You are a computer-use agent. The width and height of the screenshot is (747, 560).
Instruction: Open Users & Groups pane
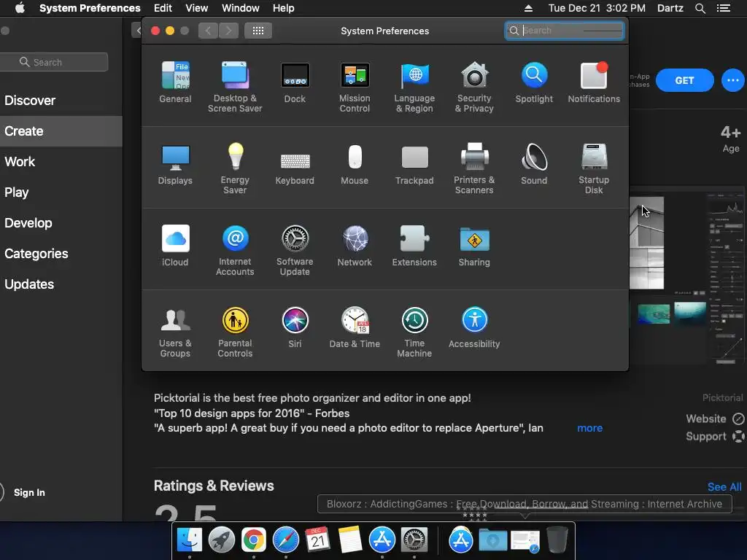(175, 332)
